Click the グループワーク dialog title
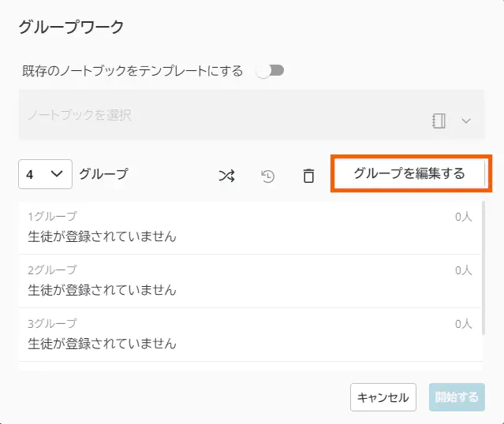The image size is (504, 424). pyautogui.click(x=71, y=28)
